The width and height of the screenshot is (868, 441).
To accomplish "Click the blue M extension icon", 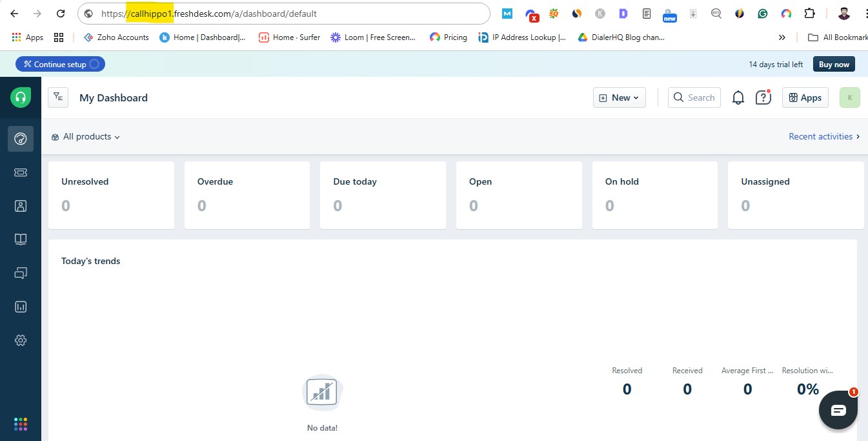I will pos(507,14).
